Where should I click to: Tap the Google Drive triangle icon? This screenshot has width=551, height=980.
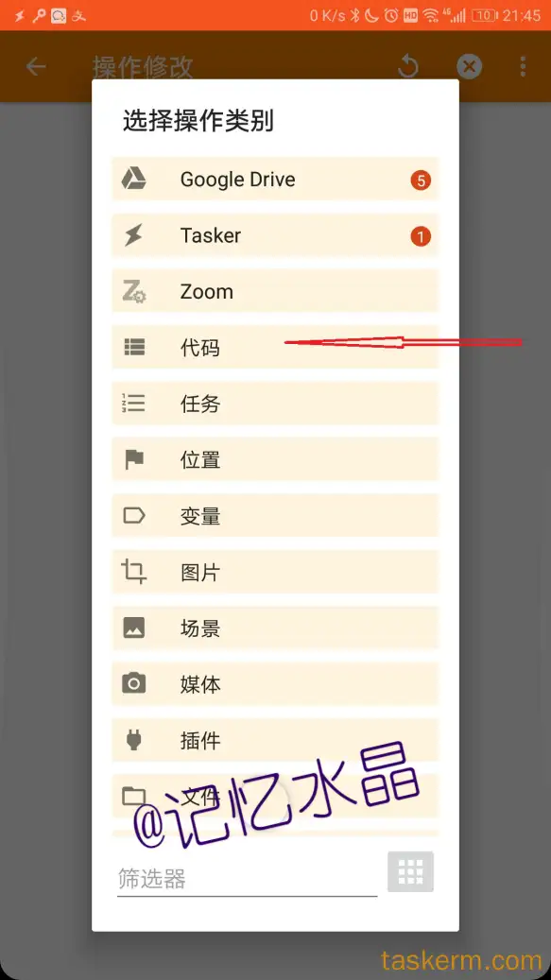[133, 179]
